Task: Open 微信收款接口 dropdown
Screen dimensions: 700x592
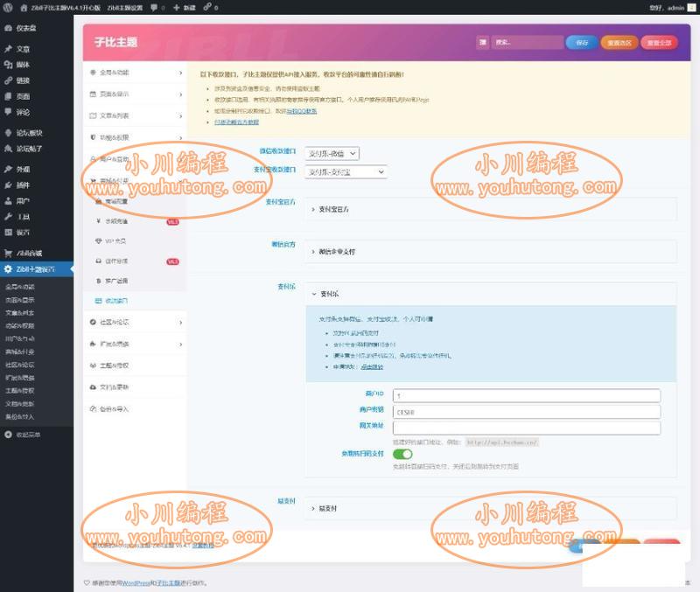Action: [332, 153]
